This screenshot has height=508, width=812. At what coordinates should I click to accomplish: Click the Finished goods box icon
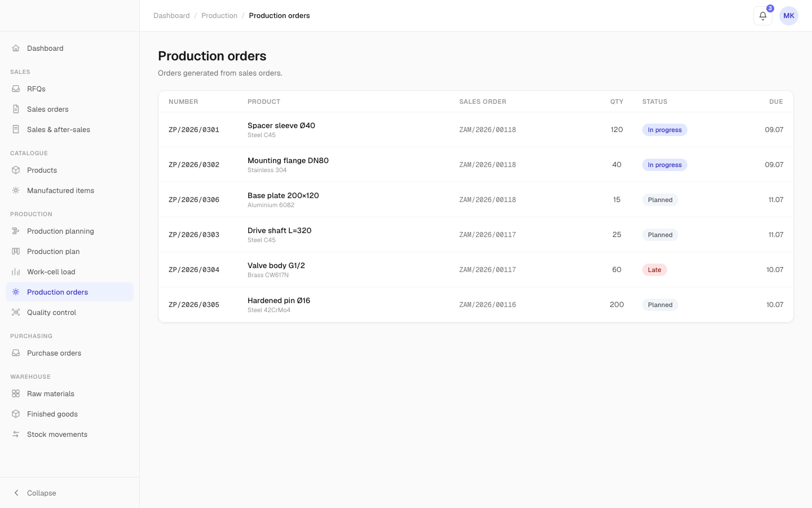coord(16,414)
